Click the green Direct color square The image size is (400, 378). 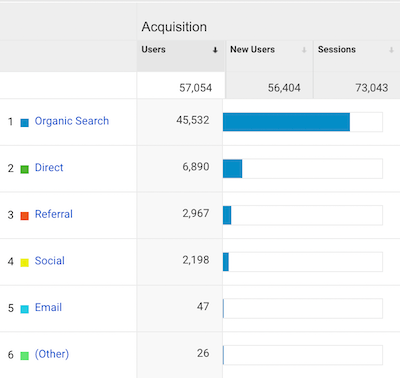coord(25,169)
